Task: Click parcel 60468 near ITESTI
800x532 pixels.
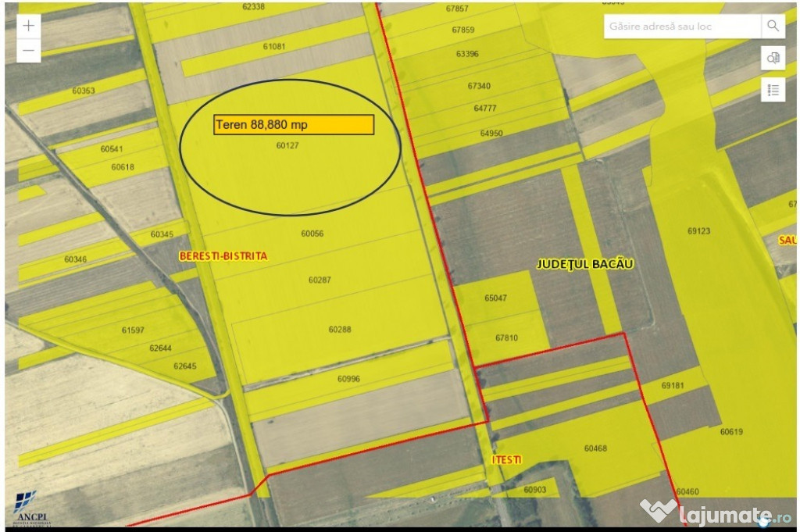Action: click(595, 448)
